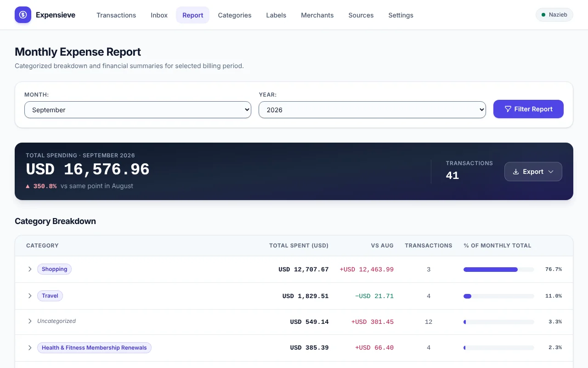Click the Total Spent (USD) column header
This screenshot has height=368, width=588.
(299, 246)
